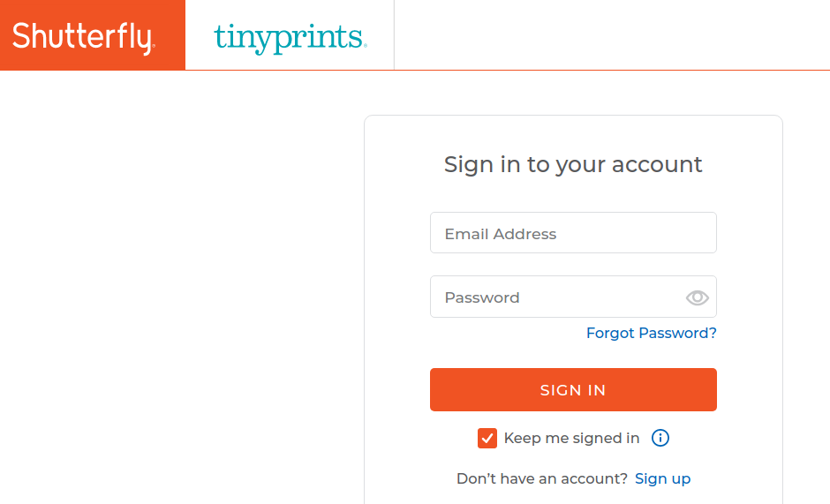This screenshot has height=504, width=830.
Task: Focus the Email Address input field
Action: click(x=573, y=233)
